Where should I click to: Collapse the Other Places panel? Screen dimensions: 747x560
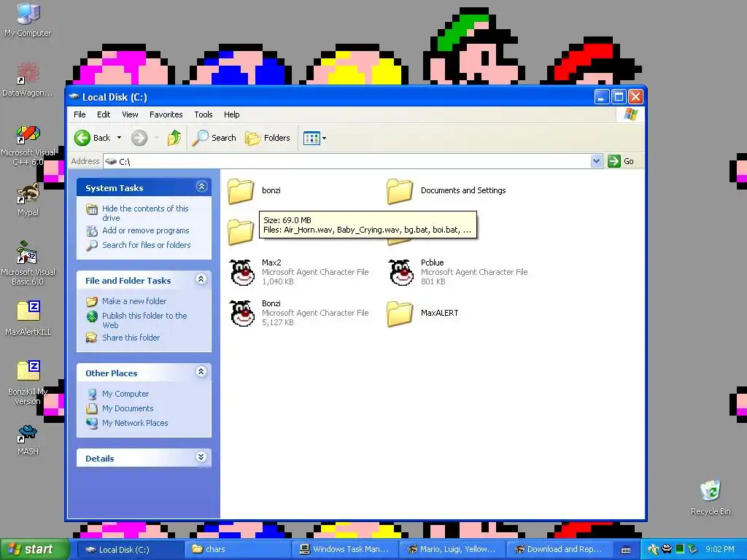pyautogui.click(x=201, y=372)
